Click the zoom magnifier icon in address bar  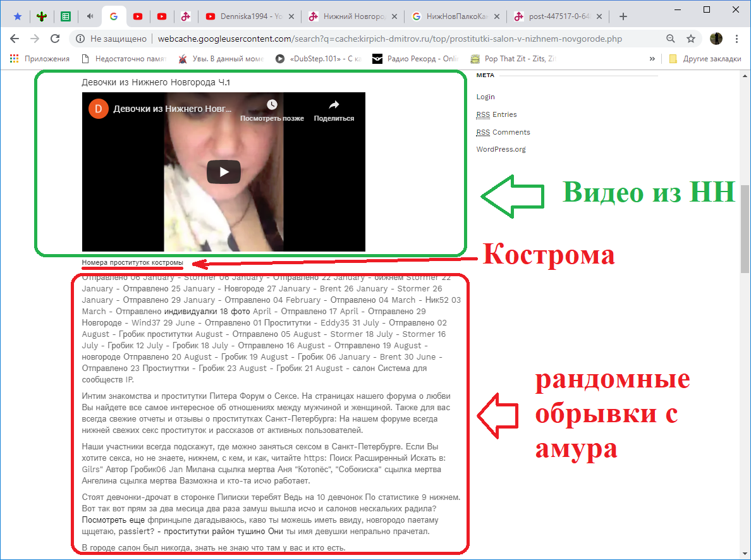pyautogui.click(x=671, y=39)
